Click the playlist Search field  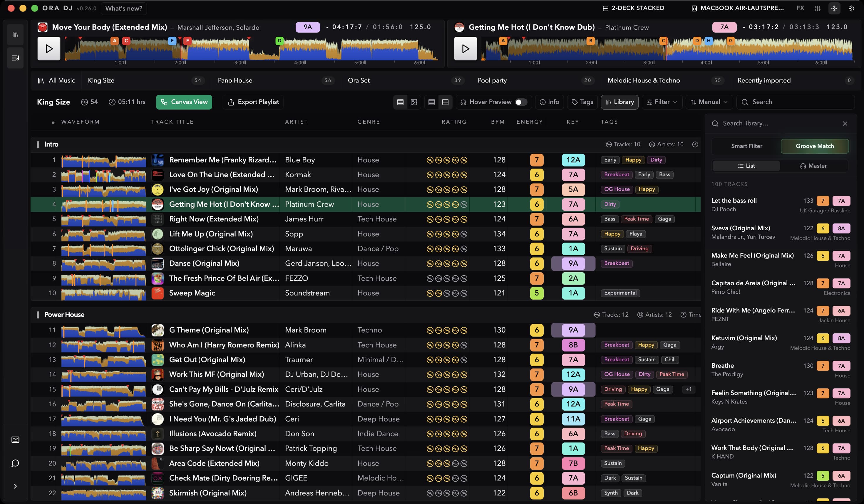pos(796,102)
